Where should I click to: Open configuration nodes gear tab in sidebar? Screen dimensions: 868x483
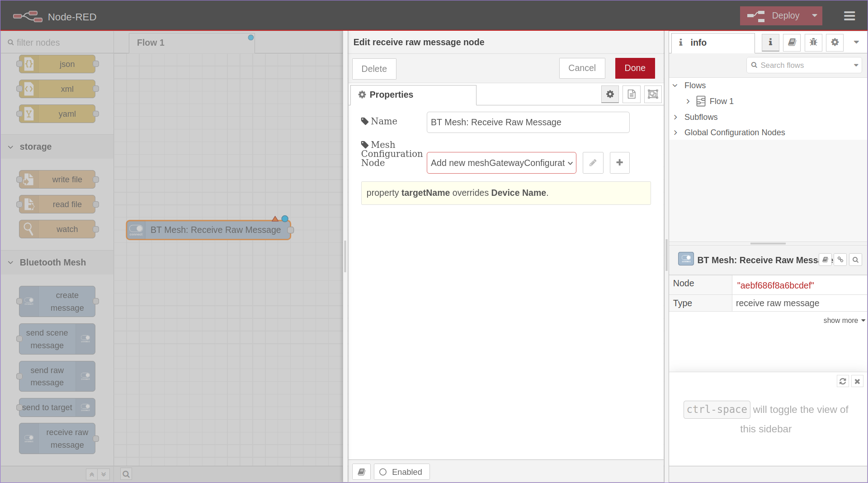click(x=835, y=43)
